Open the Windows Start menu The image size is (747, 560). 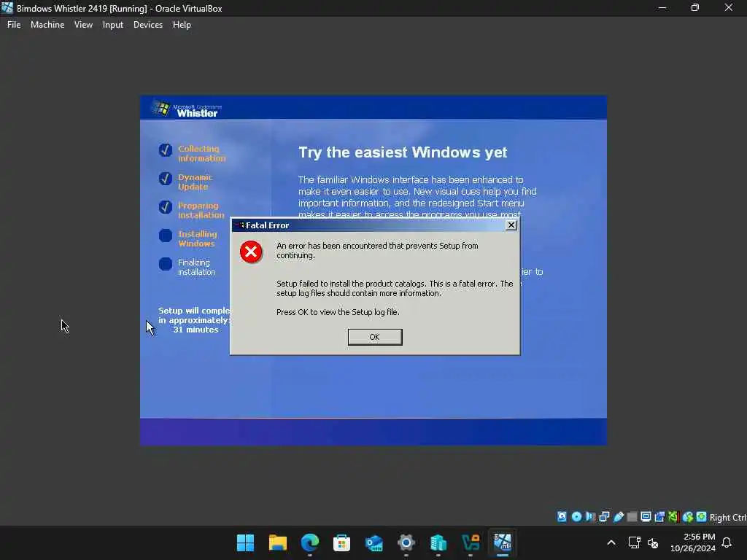[245, 542]
